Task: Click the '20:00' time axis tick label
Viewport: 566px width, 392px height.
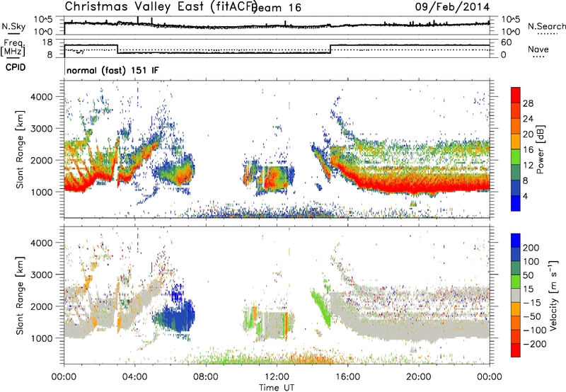Action: tap(418, 377)
